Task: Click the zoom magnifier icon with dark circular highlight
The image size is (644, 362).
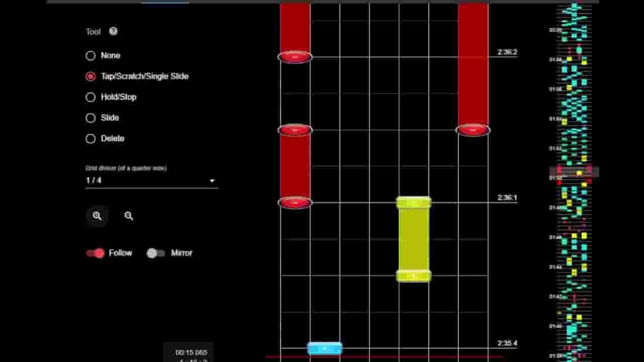Action: tap(97, 216)
